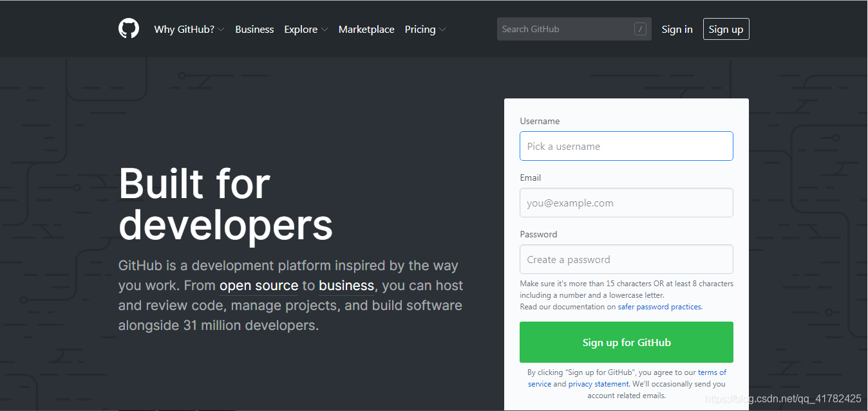Click the Sign up button in header
The image size is (868, 411).
726,29
